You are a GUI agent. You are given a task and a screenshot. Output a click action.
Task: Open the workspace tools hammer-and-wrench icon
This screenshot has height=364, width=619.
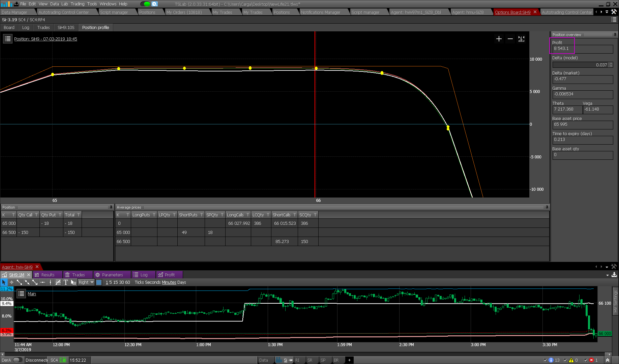pyautogui.click(x=614, y=12)
